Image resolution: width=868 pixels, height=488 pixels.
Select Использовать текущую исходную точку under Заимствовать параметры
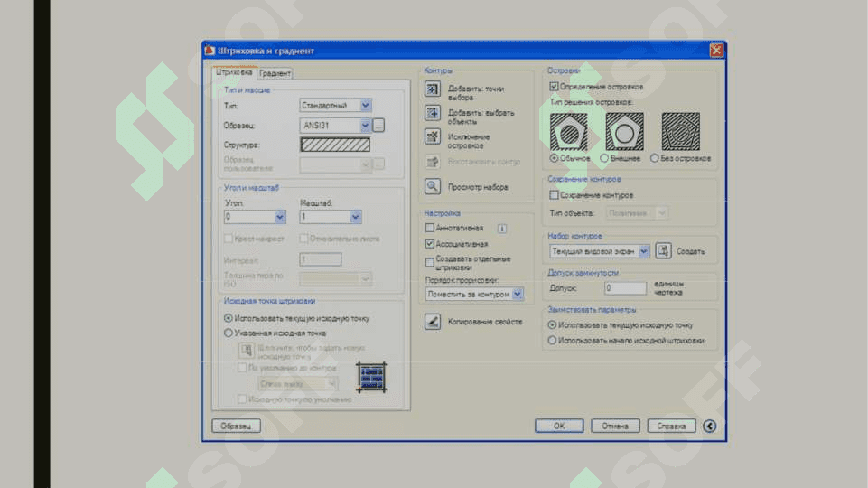coord(552,325)
